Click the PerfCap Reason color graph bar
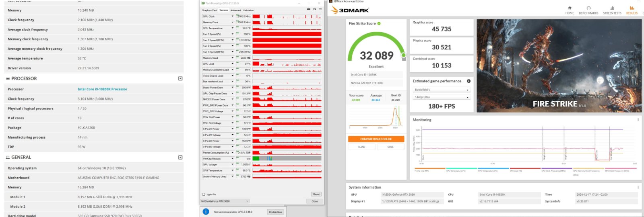Image resolution: width=644 pixels, height=217 pixels. pos(287,159)
